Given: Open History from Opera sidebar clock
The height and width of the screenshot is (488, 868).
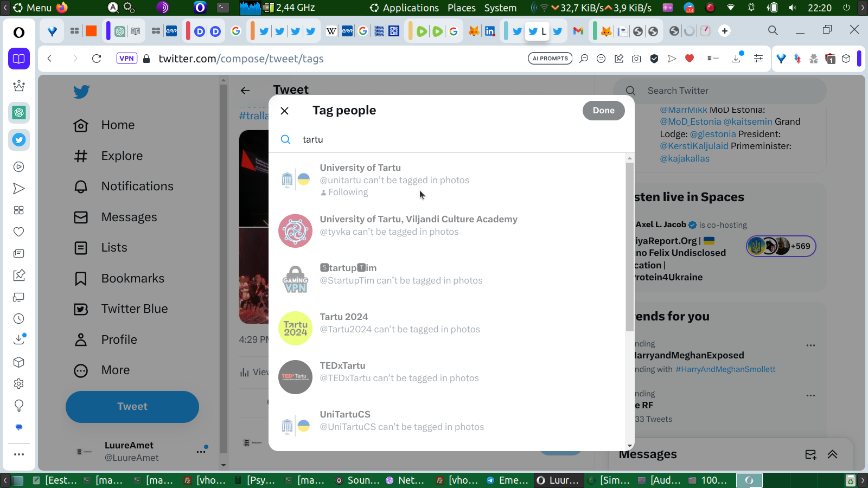Looking at the screenshot, I should 19,319.
